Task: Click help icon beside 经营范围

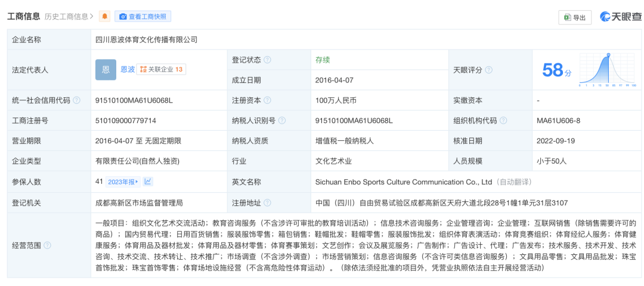Action: pyautogui.click(x=47, y=245)
